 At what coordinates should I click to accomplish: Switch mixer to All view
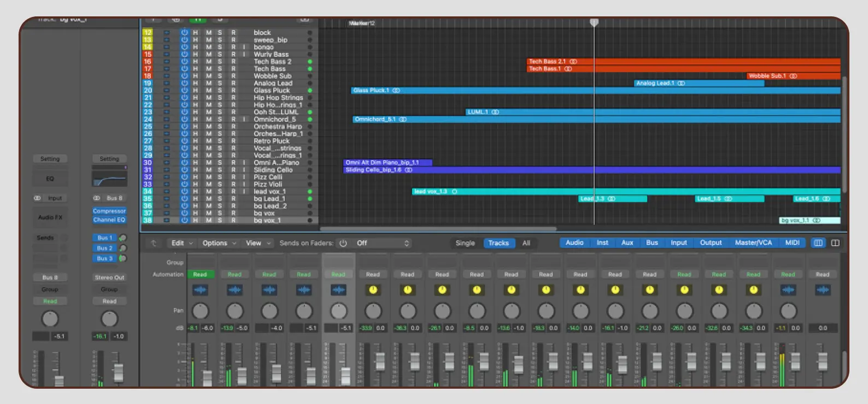tap(526, 243)
